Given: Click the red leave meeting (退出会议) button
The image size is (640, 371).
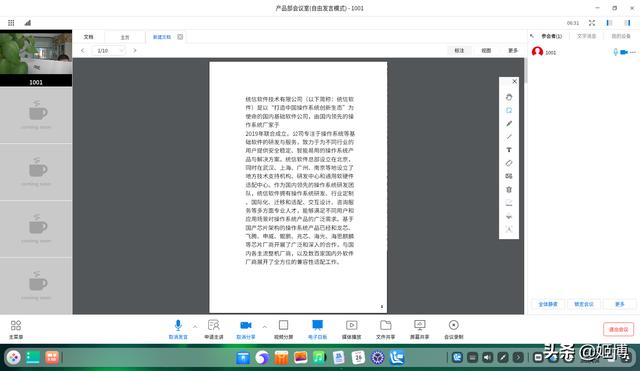Looking at the screenshot, I should coord(618,329).
